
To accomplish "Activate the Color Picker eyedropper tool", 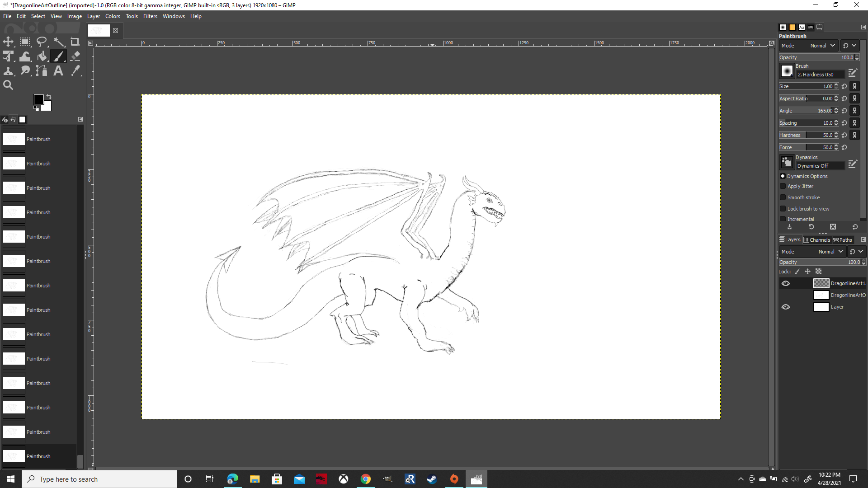I will [x=75, y=71].
